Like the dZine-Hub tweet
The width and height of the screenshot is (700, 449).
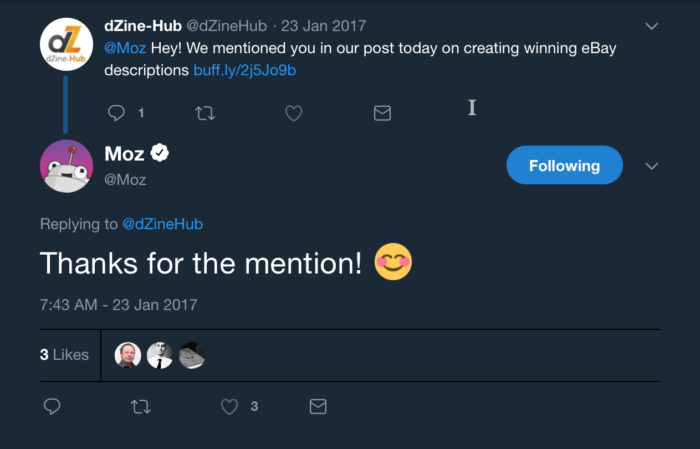[x=293, y=113]
